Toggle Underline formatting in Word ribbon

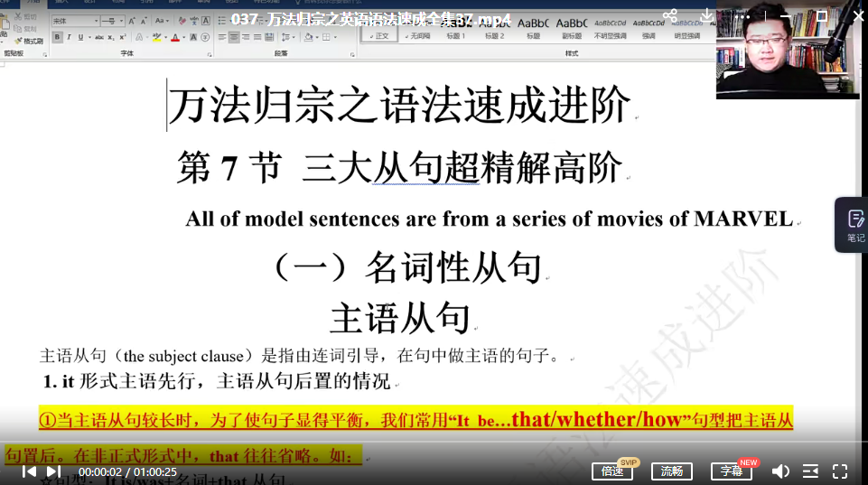click(x=80, y=37)
